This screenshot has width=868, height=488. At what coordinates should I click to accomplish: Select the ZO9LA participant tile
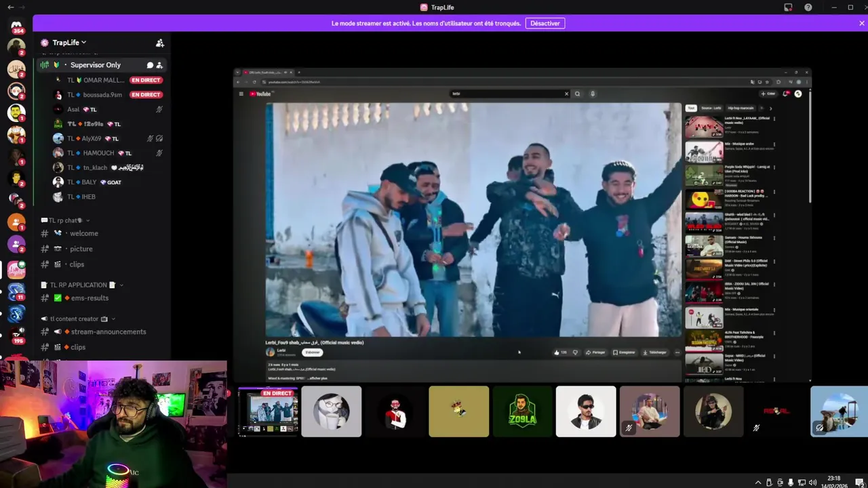tap(522, 411)
